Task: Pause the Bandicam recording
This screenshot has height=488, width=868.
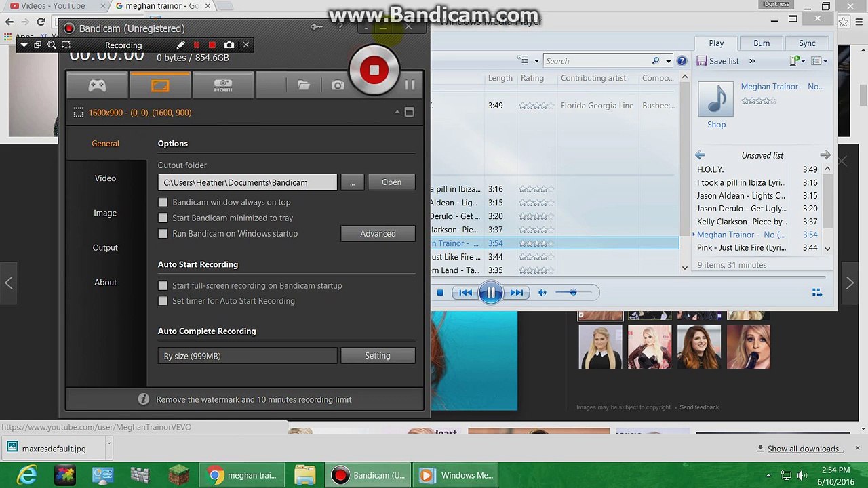Action: (x=410, y=85)
